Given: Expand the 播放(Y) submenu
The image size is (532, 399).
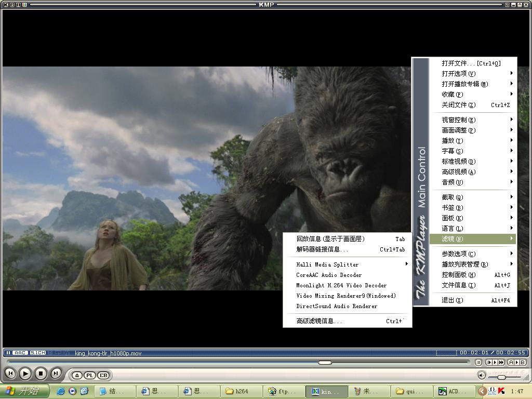Looking at the screenshot, I should point(473,140).
